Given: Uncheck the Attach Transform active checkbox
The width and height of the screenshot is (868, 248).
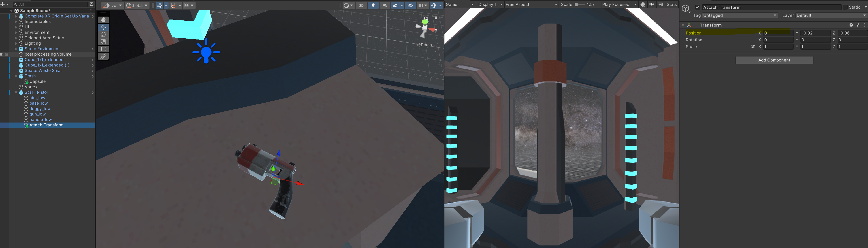Looking at the screenshot, I should [x=698, y=7].
